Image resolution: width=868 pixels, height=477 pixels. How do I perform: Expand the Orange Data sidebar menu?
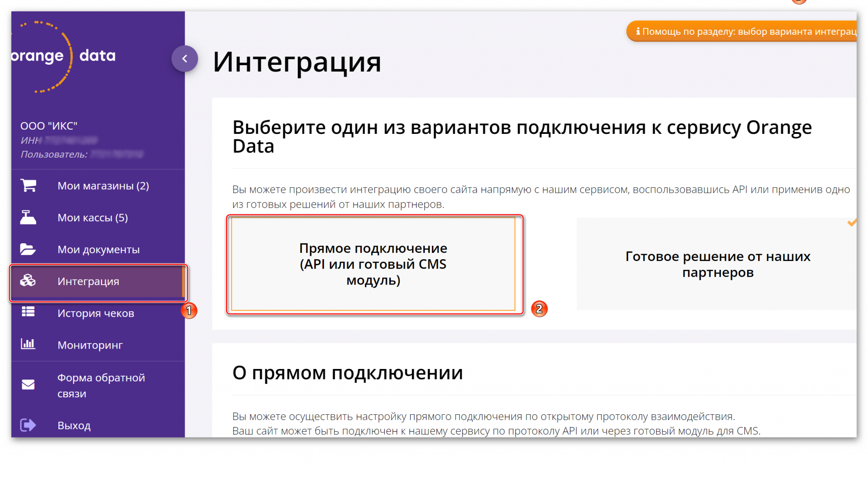pyautogui.click(x=185, y=57)
